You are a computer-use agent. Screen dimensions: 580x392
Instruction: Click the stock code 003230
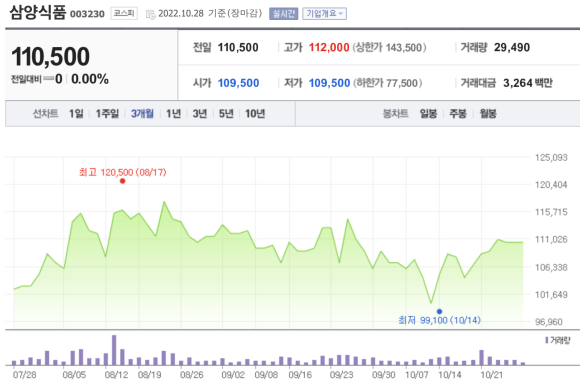point(87,14)
